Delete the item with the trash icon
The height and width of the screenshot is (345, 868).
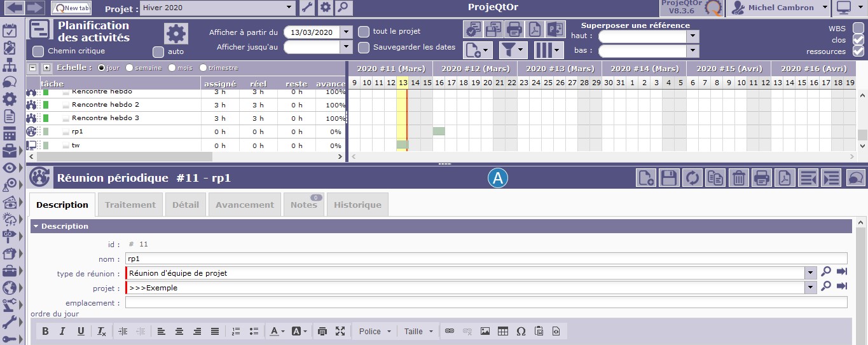click(x=738, y=179)
